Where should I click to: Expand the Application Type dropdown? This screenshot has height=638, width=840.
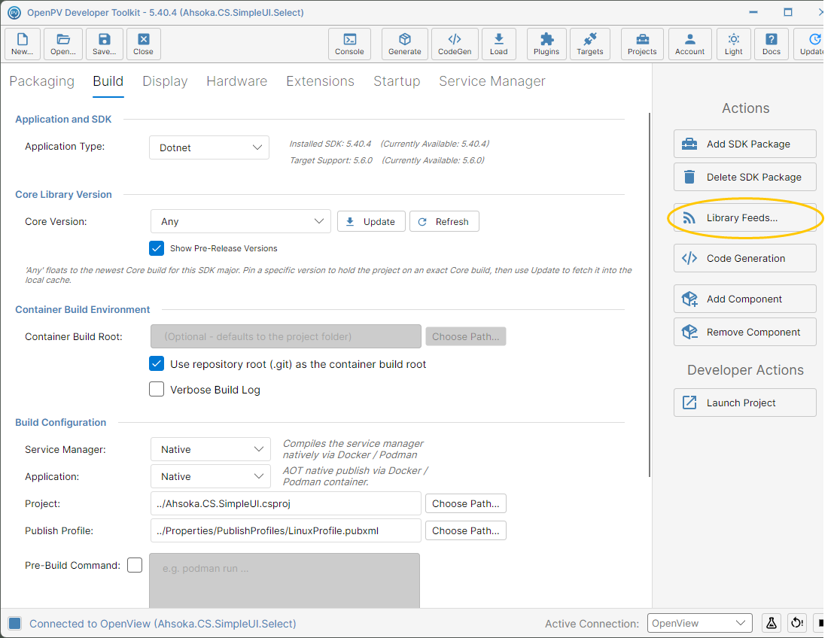[x=209, y=148]
